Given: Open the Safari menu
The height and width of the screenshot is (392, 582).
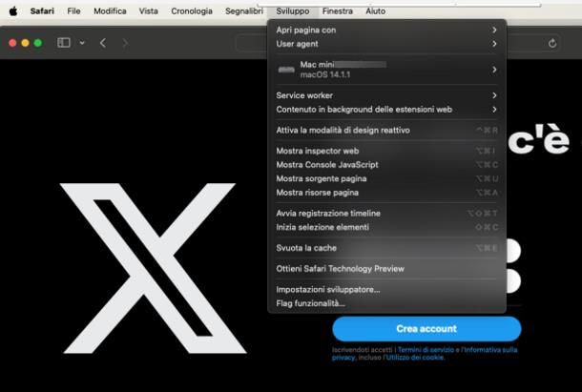Looking at the screenshot, I should [42, 11].
